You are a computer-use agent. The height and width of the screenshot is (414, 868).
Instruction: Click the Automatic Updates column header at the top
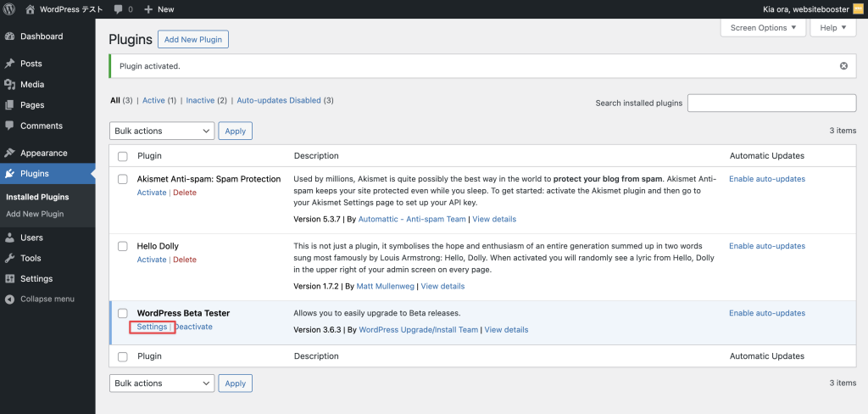767,156
